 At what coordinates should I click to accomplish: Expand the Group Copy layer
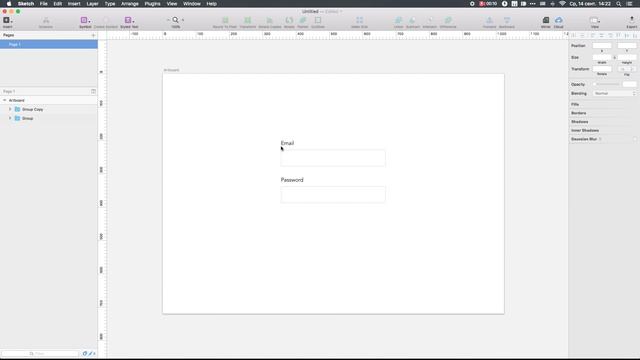coord(10,109)
